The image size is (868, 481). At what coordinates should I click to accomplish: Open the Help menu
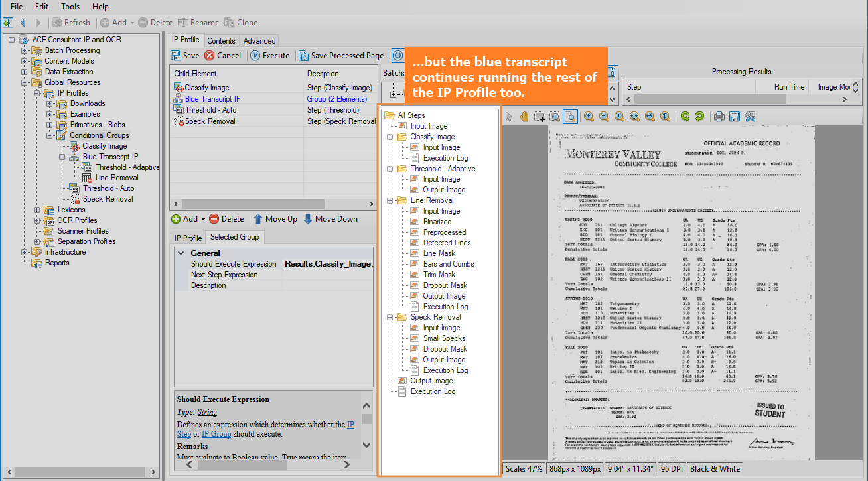pyautogui.click(x=100, y=7)
